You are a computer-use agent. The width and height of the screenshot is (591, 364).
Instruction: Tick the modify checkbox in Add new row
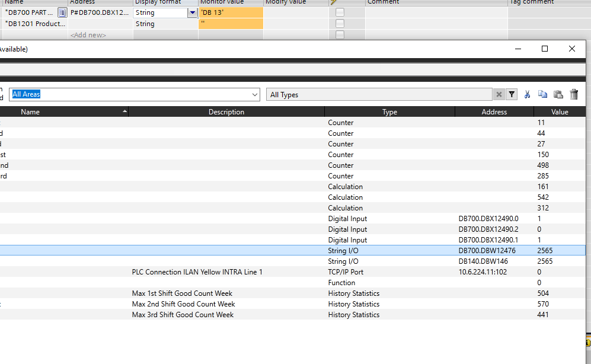(x=340, y=35)
